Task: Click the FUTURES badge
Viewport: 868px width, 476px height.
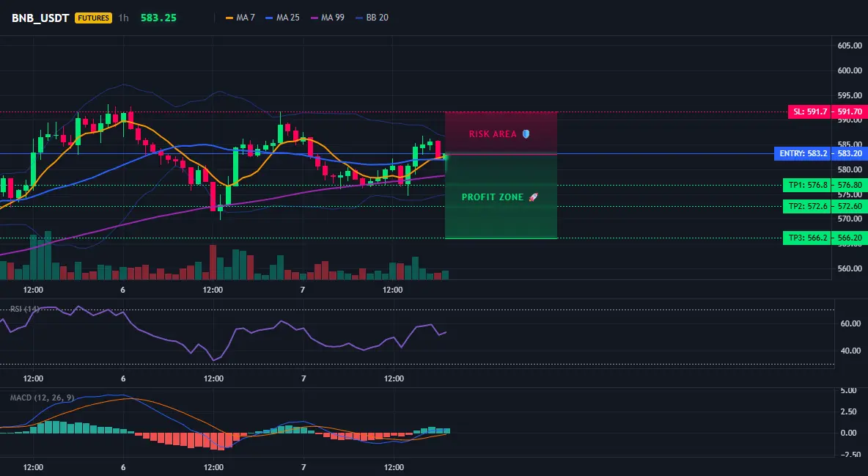Action: tap(94, 18)
